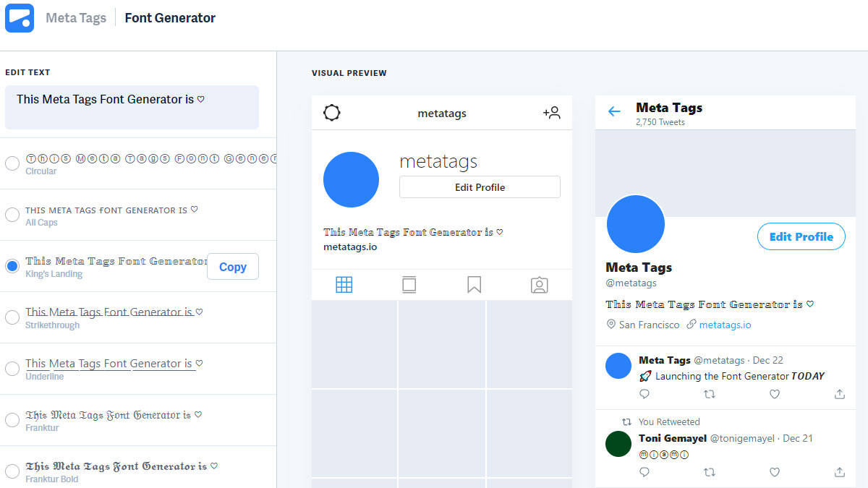Select the Instagram feed view icon

[x=409, y=285]
